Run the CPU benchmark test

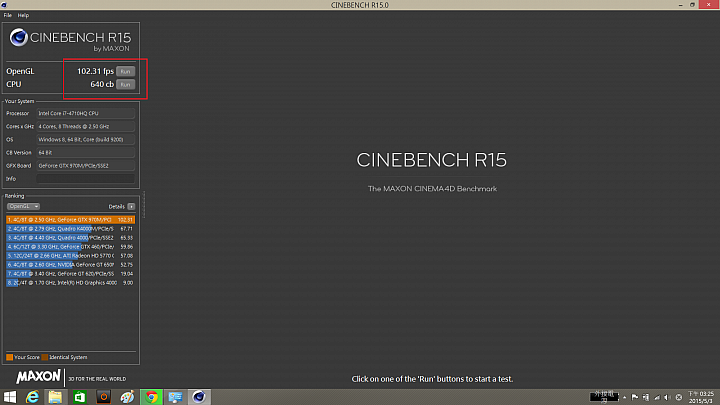125,84
